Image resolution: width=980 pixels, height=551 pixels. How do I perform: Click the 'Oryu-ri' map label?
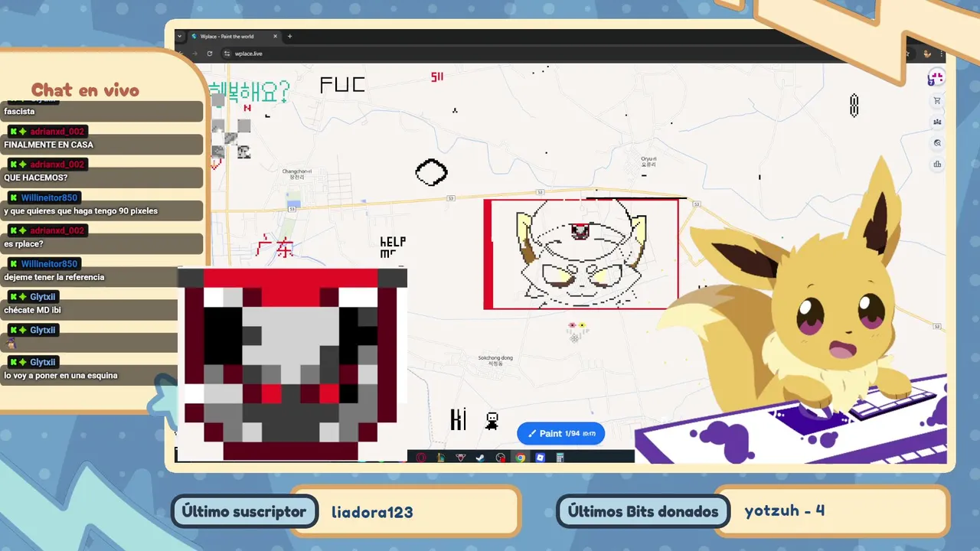point(648,161)
